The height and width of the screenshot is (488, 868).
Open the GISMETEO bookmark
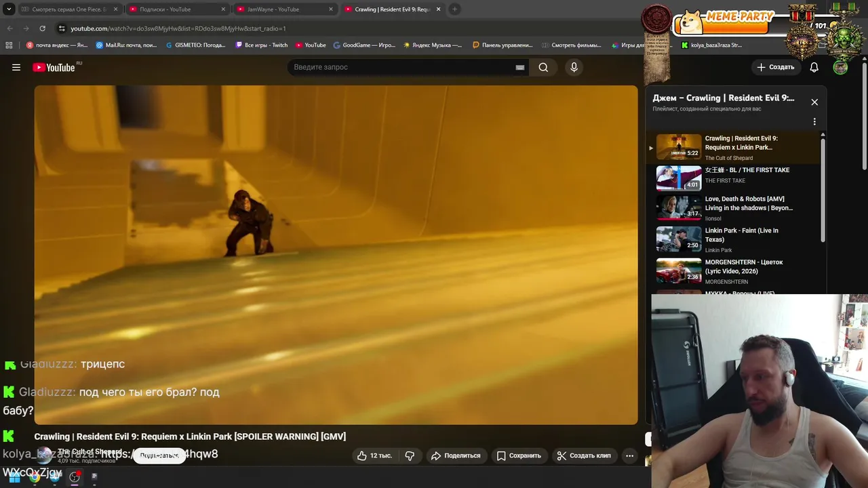[195, 45]
